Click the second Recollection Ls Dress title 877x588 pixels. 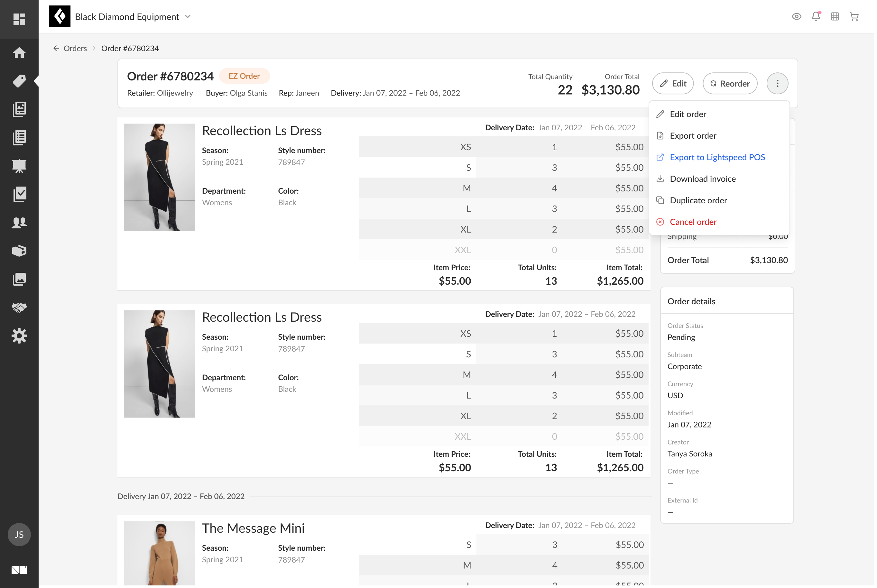pyautogui.click(x=262, y=317)
